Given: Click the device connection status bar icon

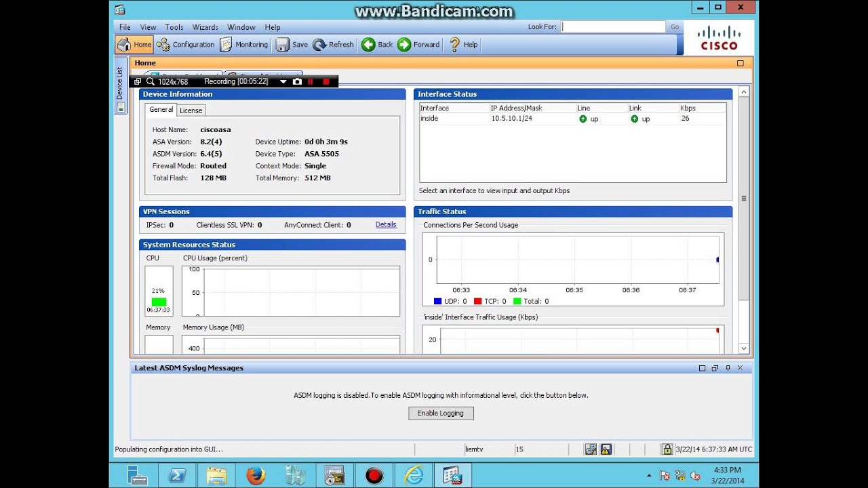Looking at the screenshot, I should click(x=591, y=449).
